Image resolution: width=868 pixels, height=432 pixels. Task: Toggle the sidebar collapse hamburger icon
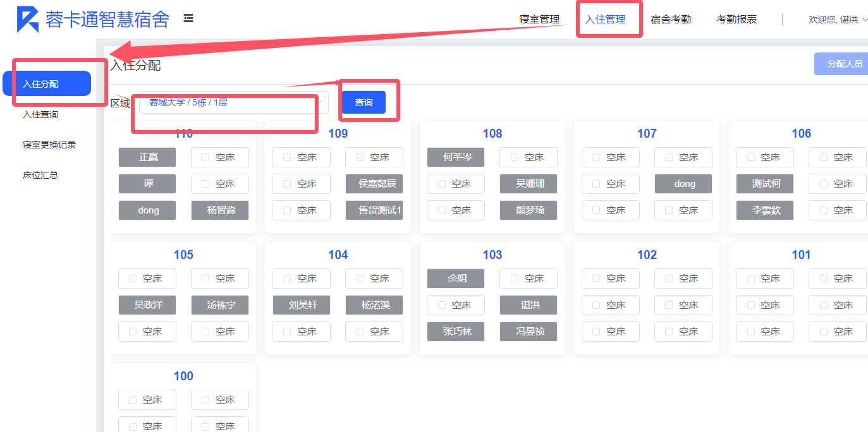(x=188, y=18)
